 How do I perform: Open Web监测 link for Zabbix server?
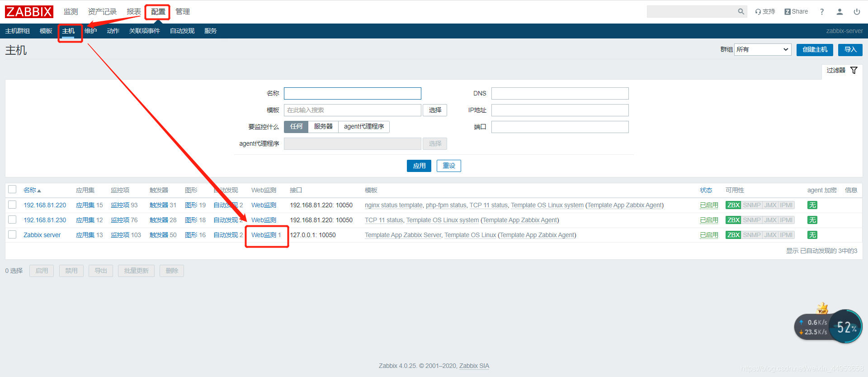coord(264,235)
